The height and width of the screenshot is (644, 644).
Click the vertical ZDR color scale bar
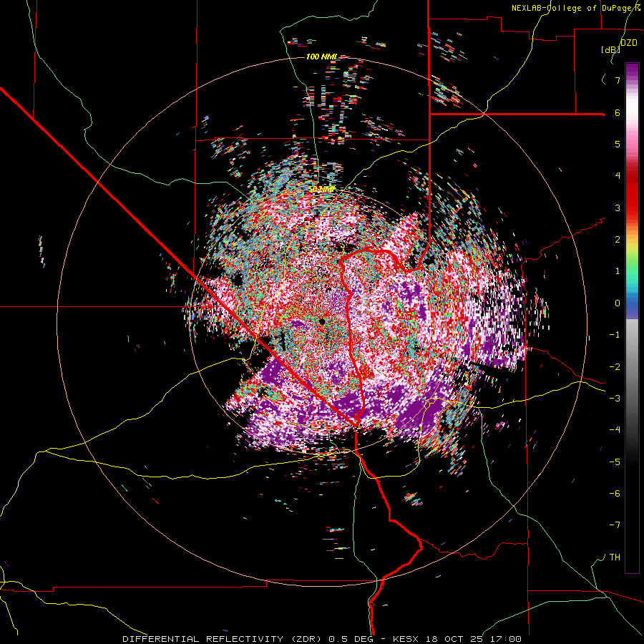(632, 318)
